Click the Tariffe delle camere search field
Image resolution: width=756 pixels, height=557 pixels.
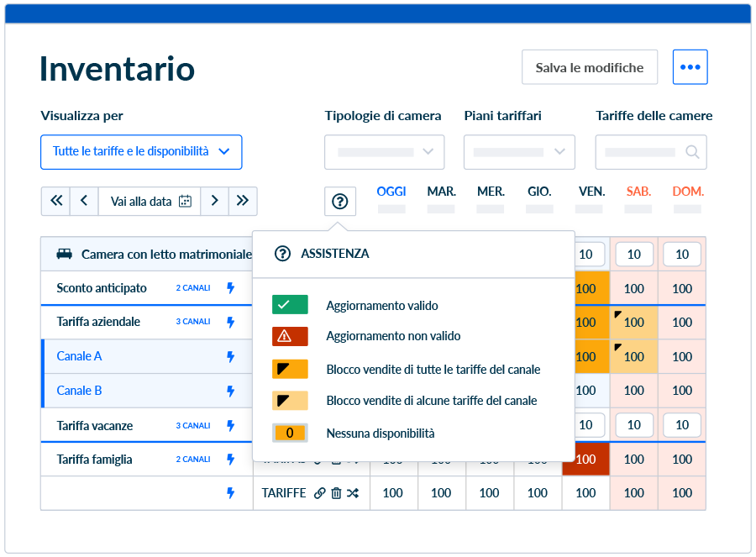(x=650, y=152)
